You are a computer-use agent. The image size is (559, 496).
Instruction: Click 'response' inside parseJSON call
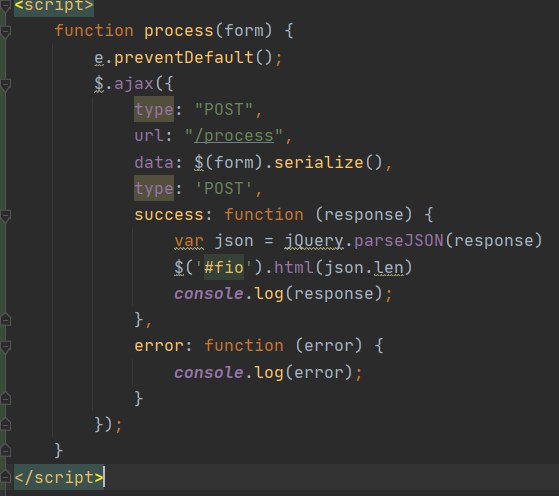tap(493, 241)
